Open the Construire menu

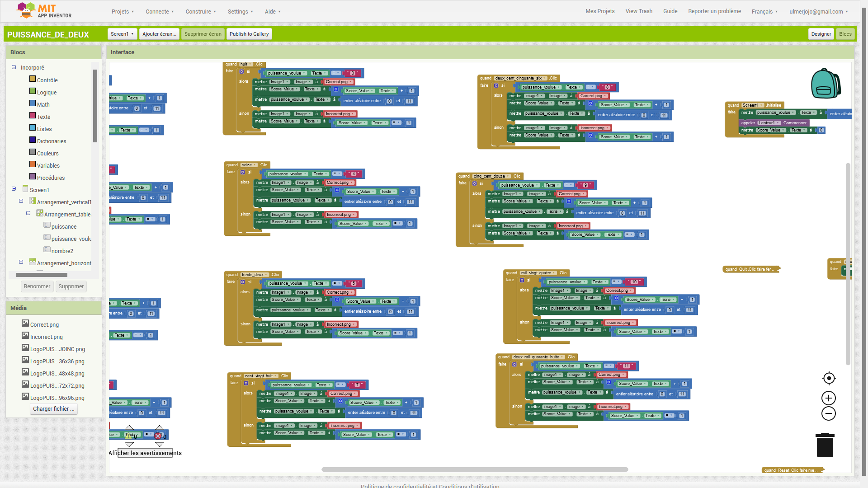201,12
